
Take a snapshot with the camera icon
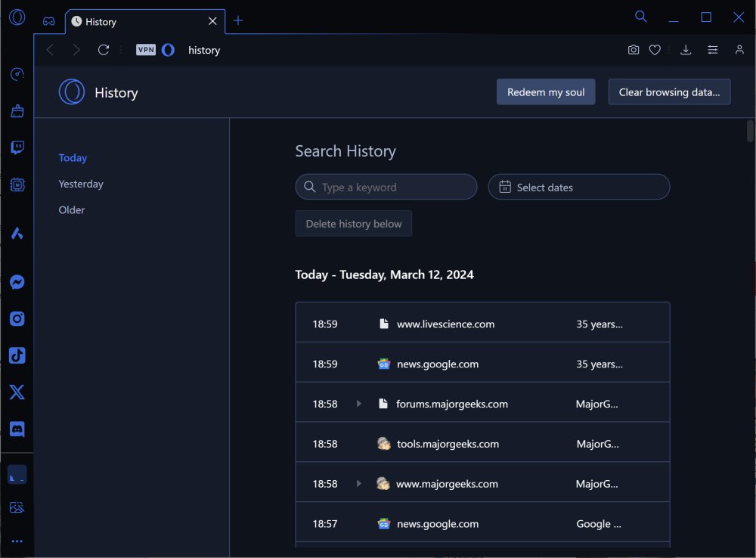click(x=634, y=50)
